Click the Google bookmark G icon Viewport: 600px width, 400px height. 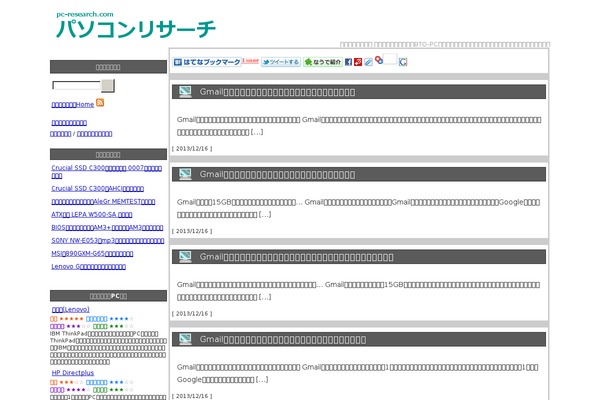tap(403, 62)
